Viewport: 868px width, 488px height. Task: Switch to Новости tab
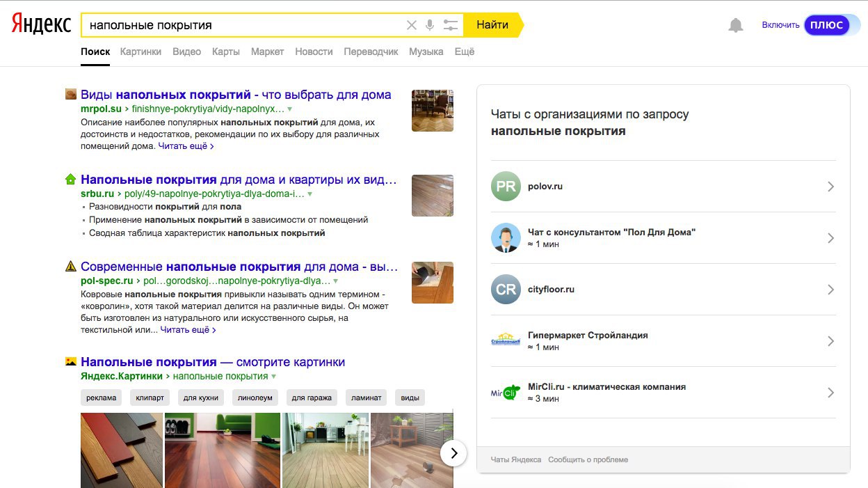point(314,52)
